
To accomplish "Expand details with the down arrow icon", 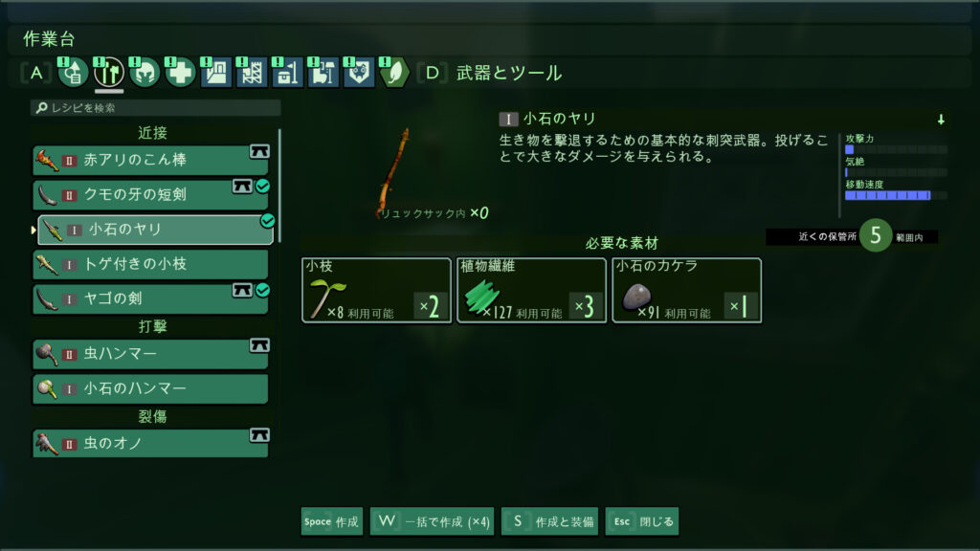I will [x=941, y=120].
